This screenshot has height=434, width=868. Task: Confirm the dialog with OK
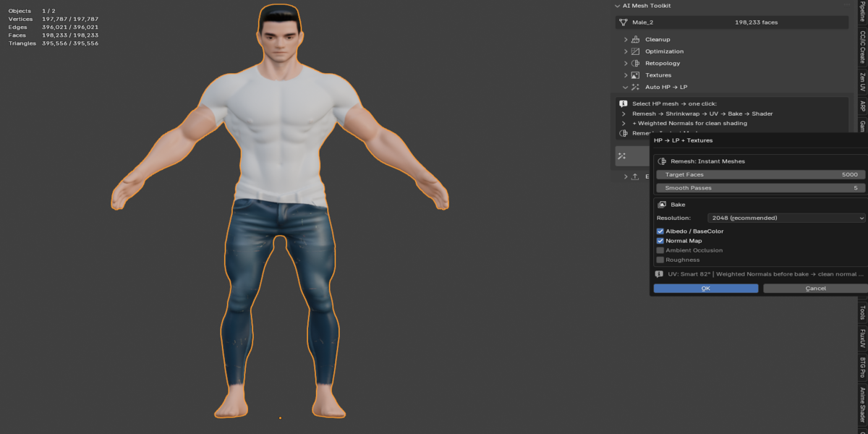click(706, 288)
